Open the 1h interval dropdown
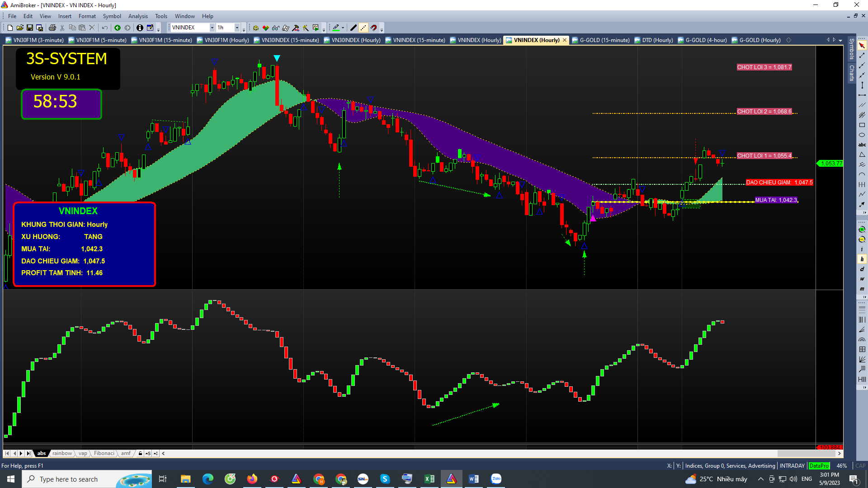 (237, 28)
